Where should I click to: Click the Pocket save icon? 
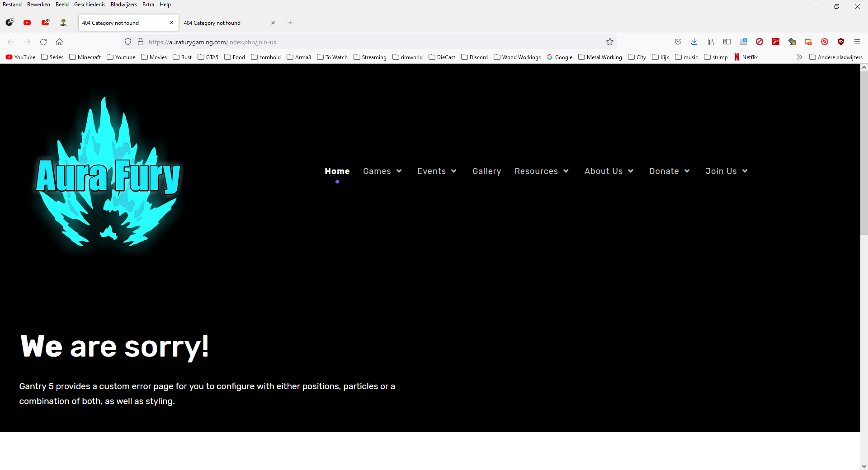pos(678,42)
